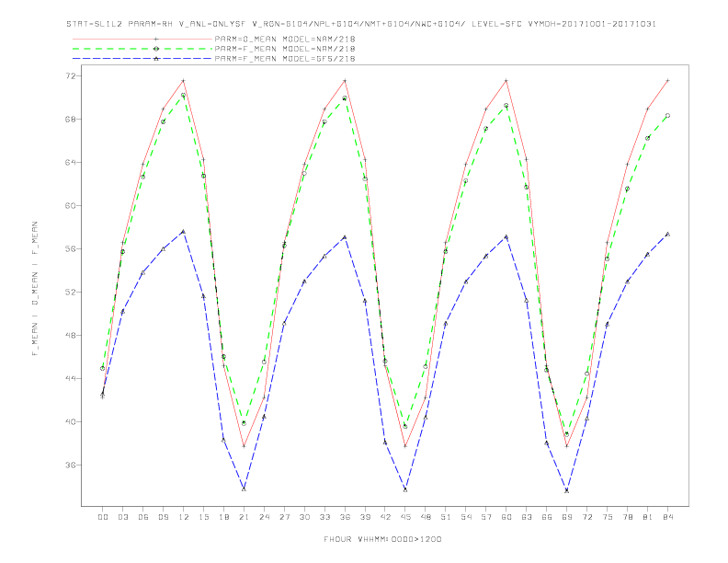Click the green dashed legend line sample
The height and width of the screenshot is (563, 728).
[142, 49]
